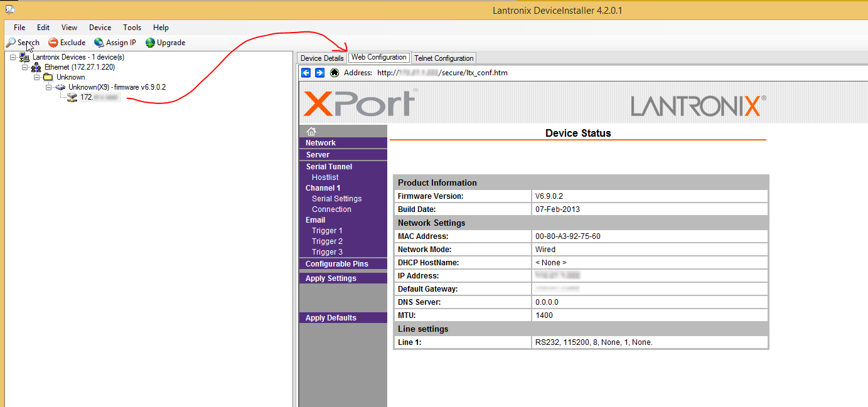Click the Unknown(X9) device type icon
868x407 pixels.
[60, 87]
